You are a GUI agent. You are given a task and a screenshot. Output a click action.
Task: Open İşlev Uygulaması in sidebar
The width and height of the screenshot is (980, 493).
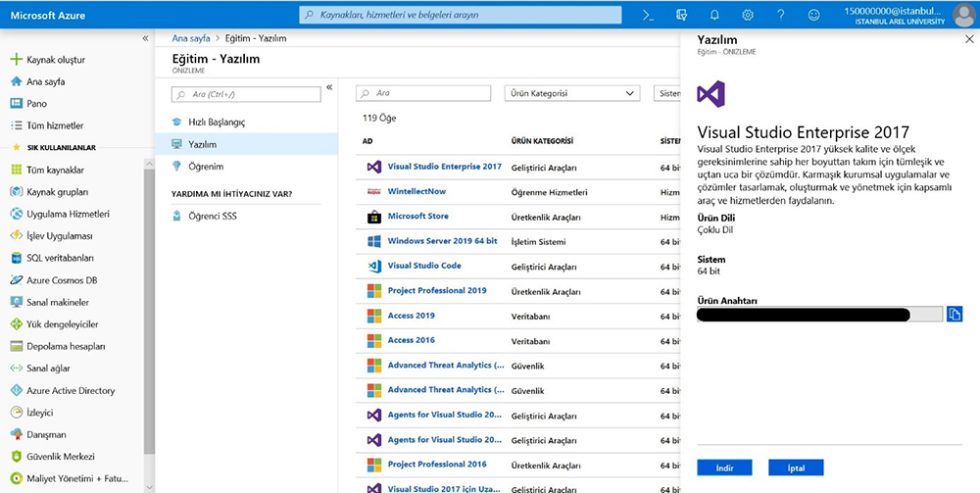[x=60, y=236]
